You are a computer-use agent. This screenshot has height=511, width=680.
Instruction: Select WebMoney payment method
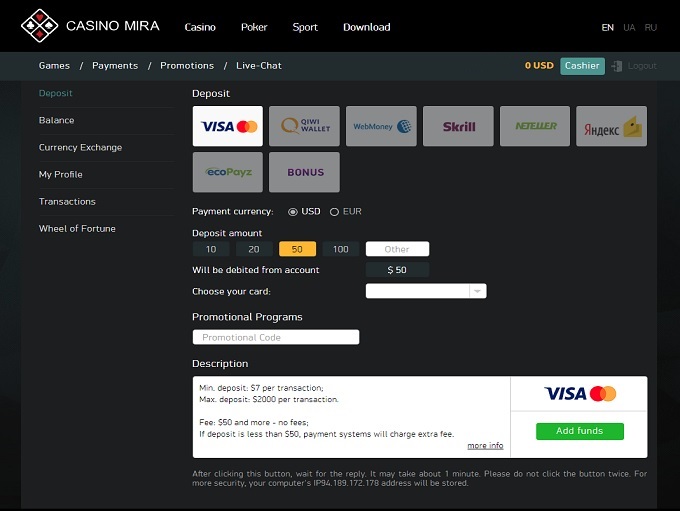[381, 127]
